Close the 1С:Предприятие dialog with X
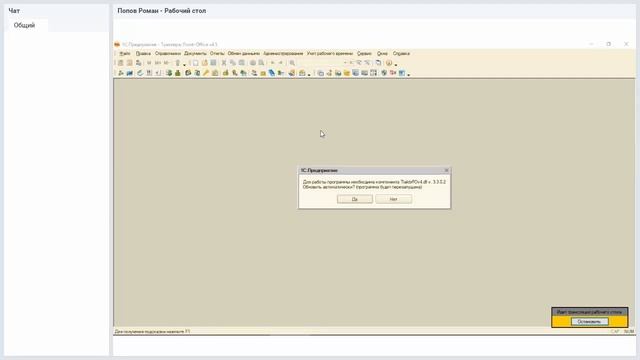The image size is (640, 360). tap(447, 170)
